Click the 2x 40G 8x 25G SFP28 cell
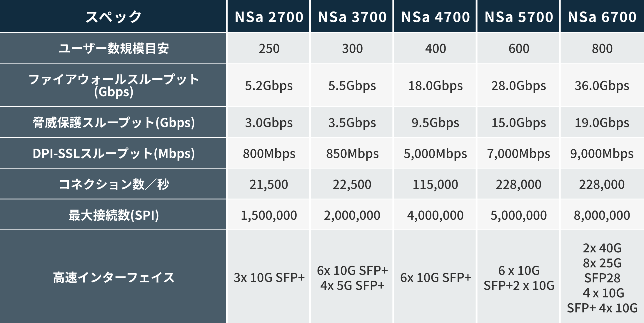This screenshot has width=644, height=323. tap(602, 277)
